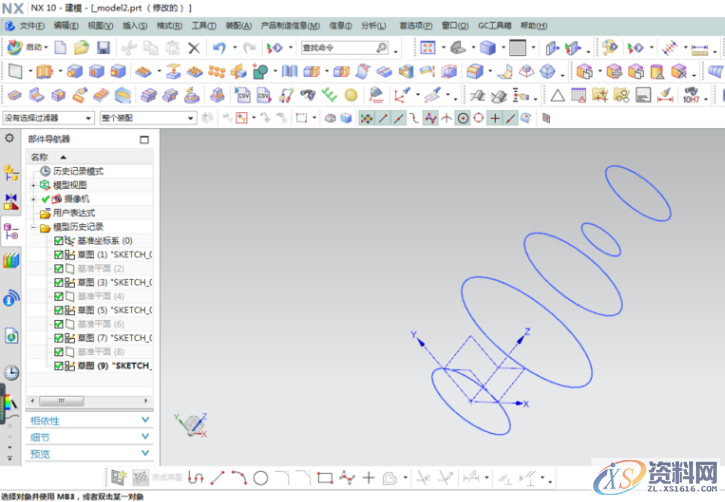Open the 文件(F) menu

click(x=32, y=24)
